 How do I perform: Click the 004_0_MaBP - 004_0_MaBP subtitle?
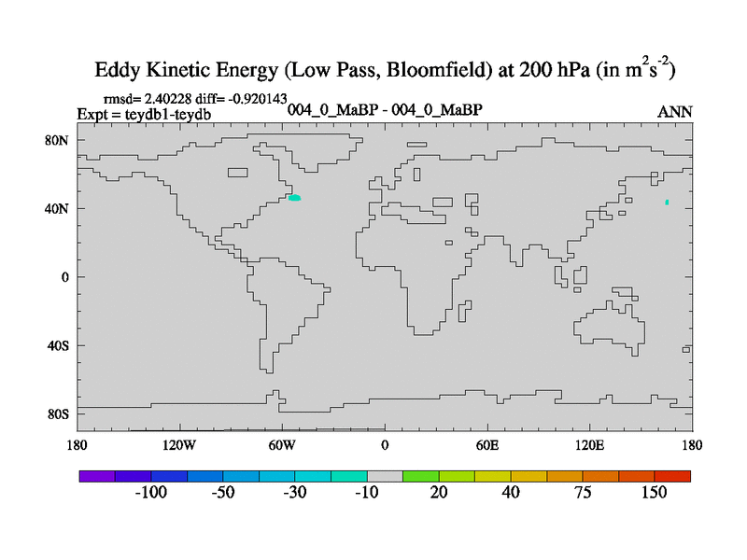pos(385,110)
